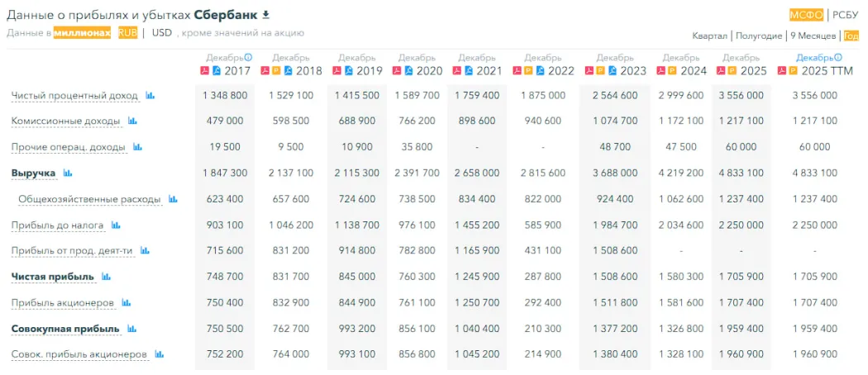868x375 pixels.
Task: Open orange presentation icon for 2018
Action: (276, 71)
